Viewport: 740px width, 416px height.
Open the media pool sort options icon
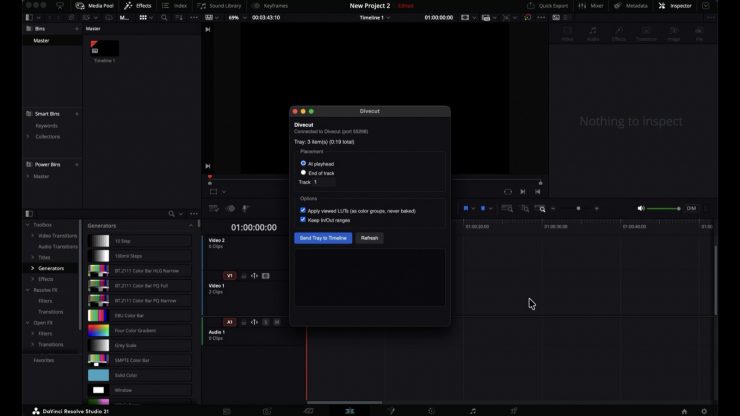(x=179, y=17)
